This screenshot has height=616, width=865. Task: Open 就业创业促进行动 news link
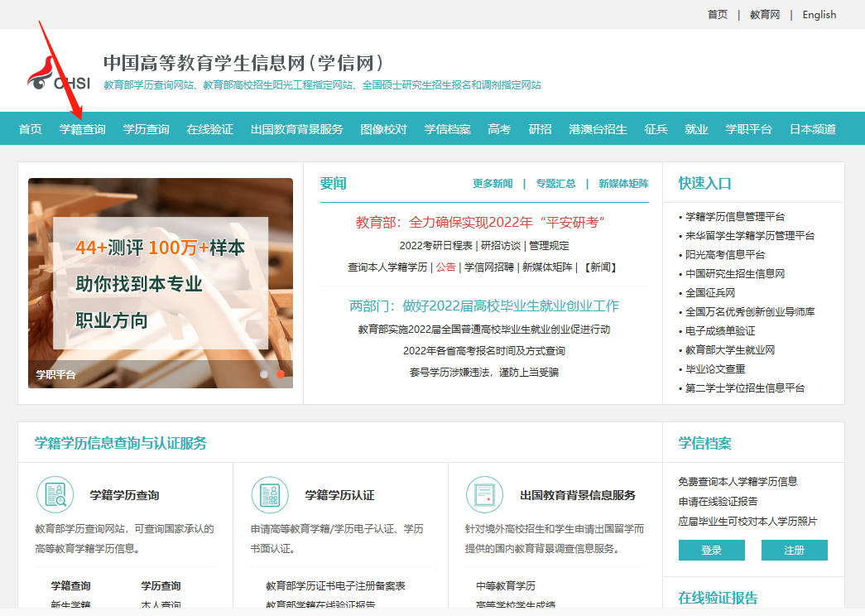click(484, 330)
